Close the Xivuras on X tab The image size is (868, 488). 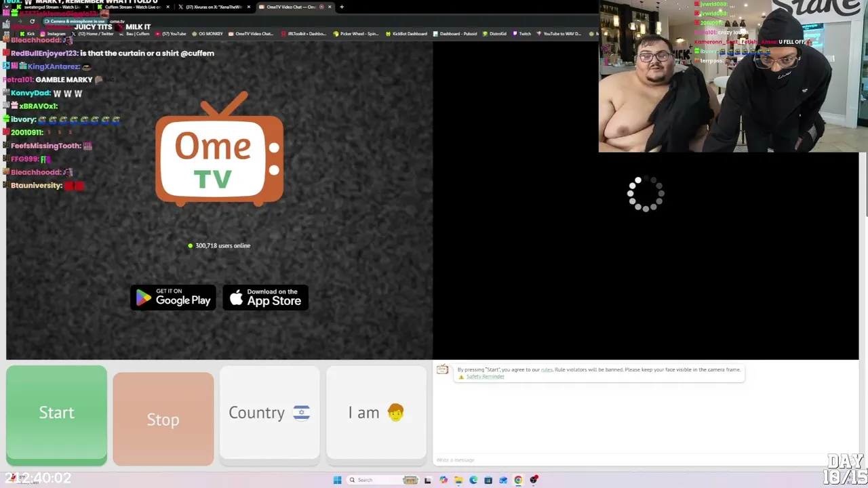[250, 7]
